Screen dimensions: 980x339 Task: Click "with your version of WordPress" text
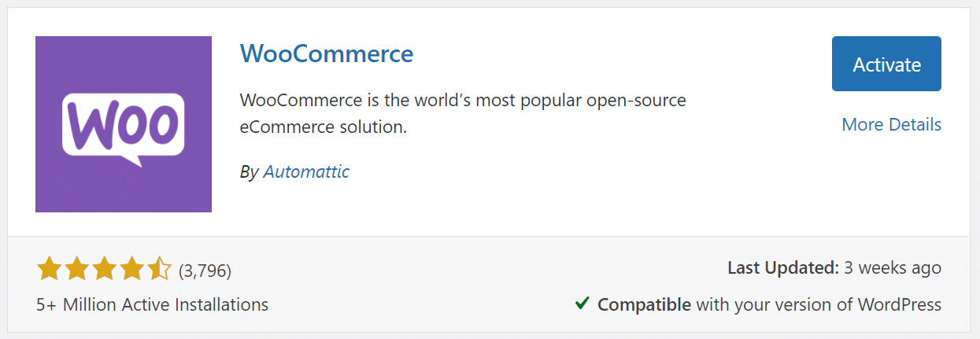click(819, 304)
